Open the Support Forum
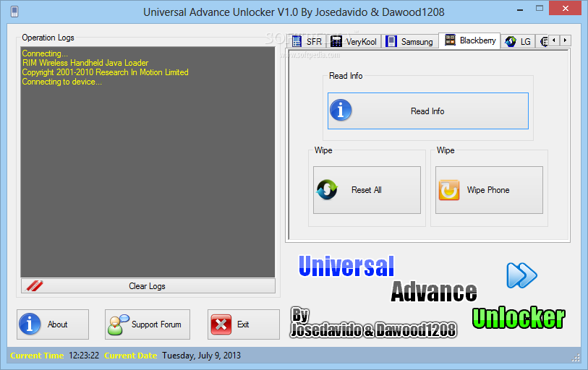 [x=148, y=324]
